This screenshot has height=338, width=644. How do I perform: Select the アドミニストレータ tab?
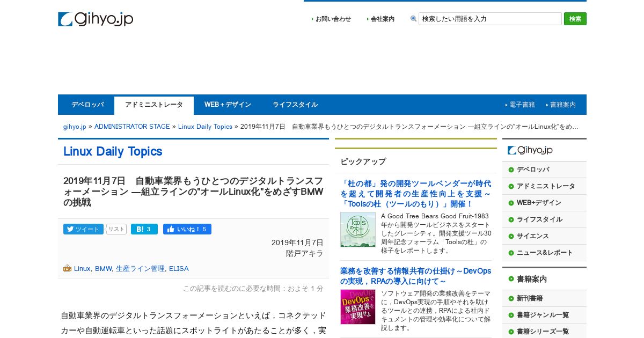coord(154,105)
